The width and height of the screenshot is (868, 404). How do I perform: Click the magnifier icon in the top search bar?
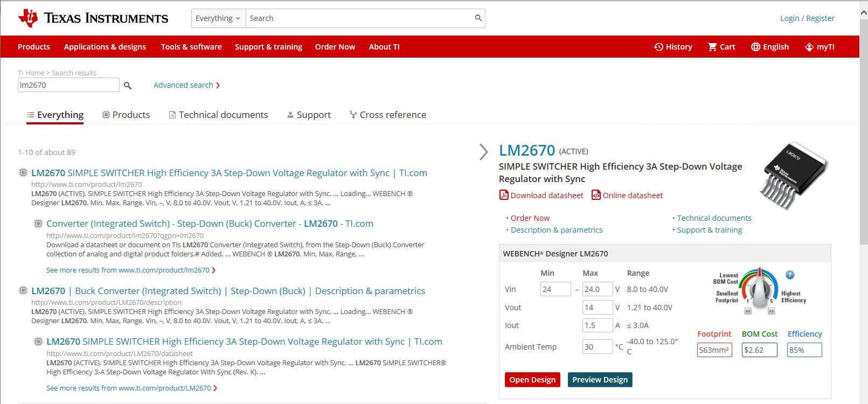click(478, 18)
